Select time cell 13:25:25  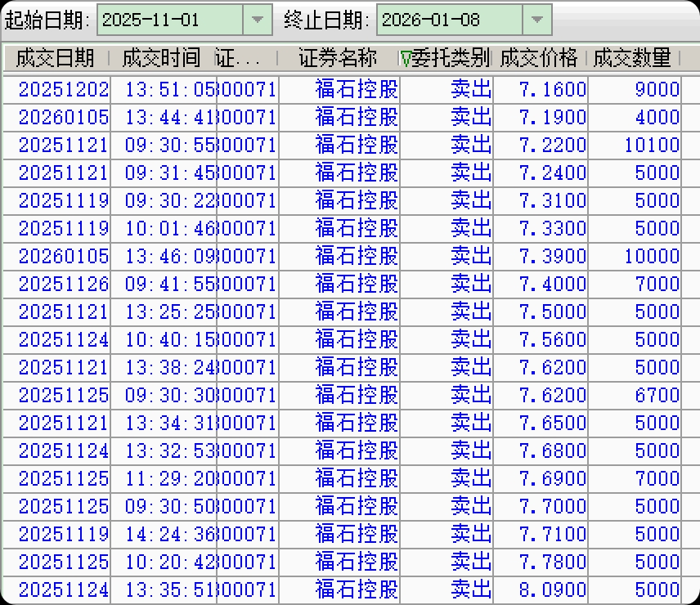click(164, 311)
